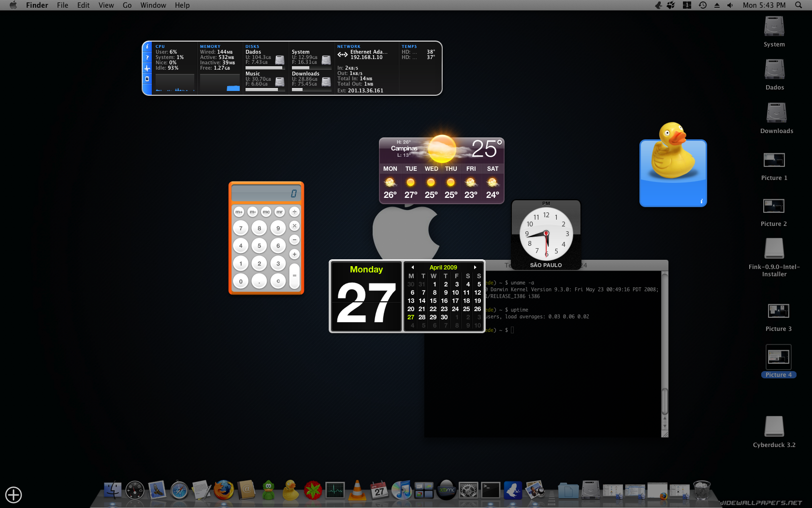The width and height of the screenshot is (812, 508).
Task: Select Cyberduck 3.2 volume on desktop
Action: tap(774, 432)
